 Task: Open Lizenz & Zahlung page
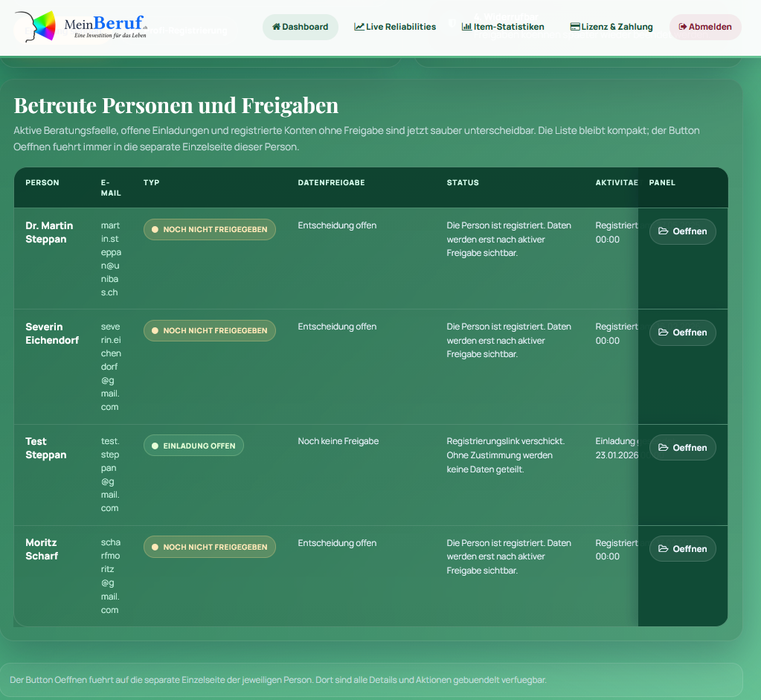point(611,27)
